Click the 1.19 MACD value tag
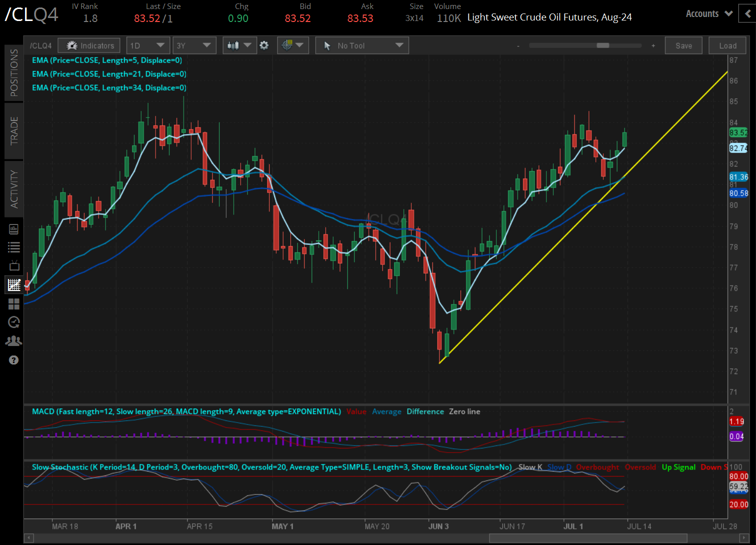The width and height of the screenshot is (756, 545). (x=736, y=421)
